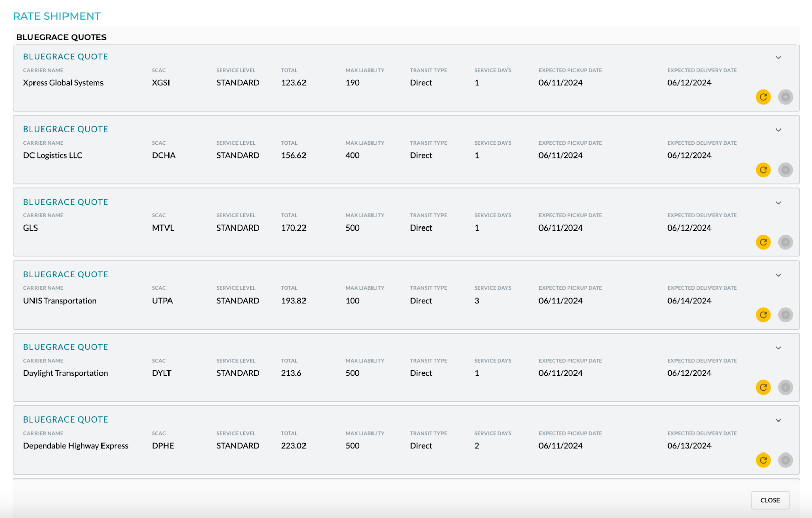Image resolution: width=812 pixels, height=518 pixels.
Task: Select total value 213.6
Action: point(291,373)
